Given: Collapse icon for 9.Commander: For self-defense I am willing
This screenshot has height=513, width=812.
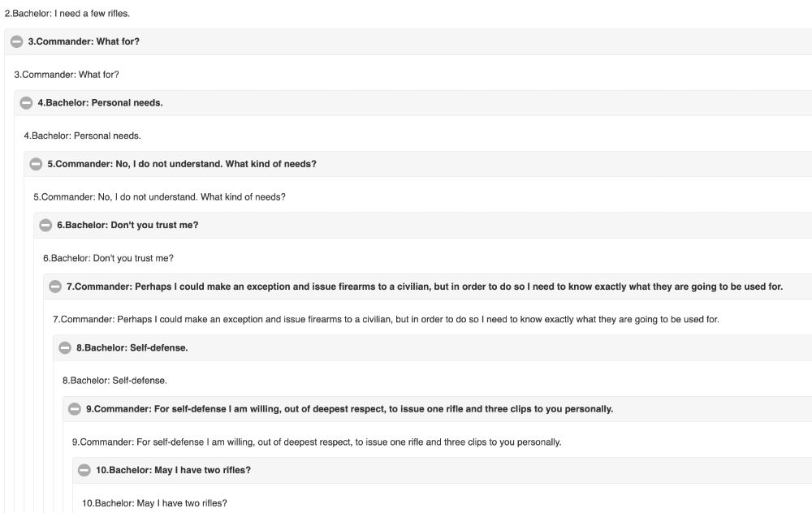Looking at the screenshot, I should pyautogui.click(x=75, y=409).
